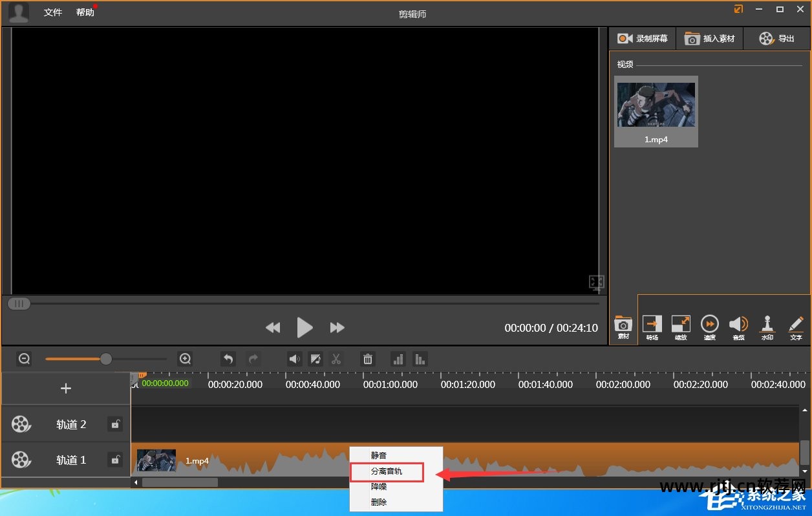Click the 轨道 1 track label
Image resolution: width=812 pixels, height=516 pixels.
71,460
